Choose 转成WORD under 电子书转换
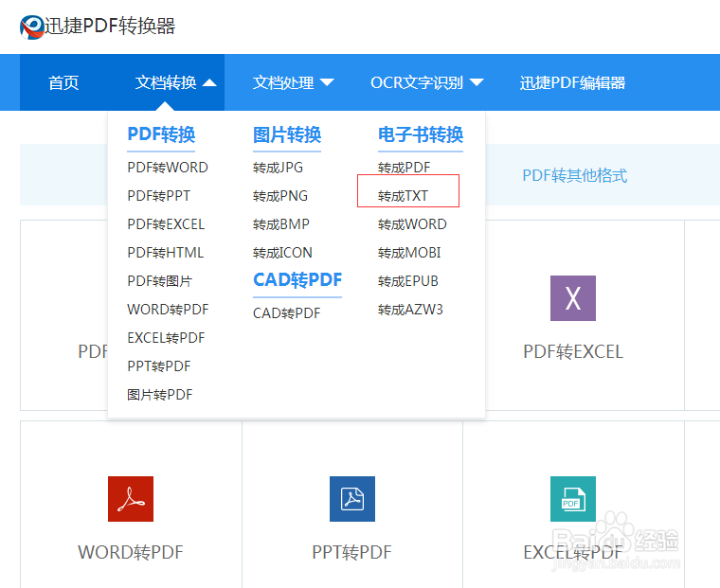This screenshot has height=588, width=720. 412,224
